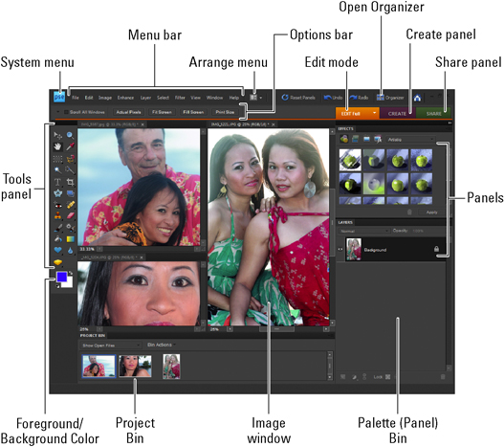Select the Rectangular Marquee tool
This screenshot has width=504, height=447.
pyautogui.click(x=57, y=159)
